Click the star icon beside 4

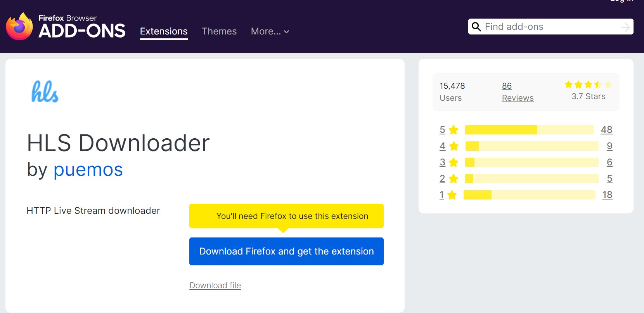click(x=454, y=146)
